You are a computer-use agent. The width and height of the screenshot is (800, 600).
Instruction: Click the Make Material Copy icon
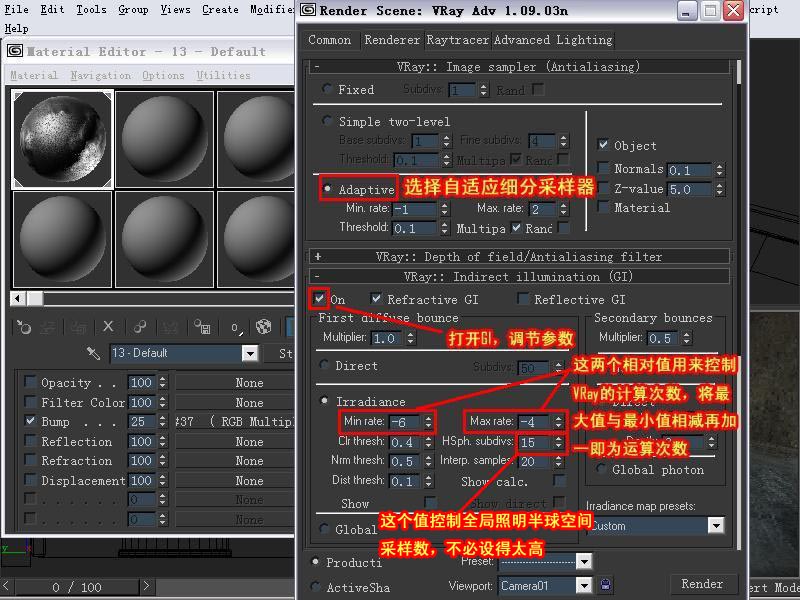point(139,327)
